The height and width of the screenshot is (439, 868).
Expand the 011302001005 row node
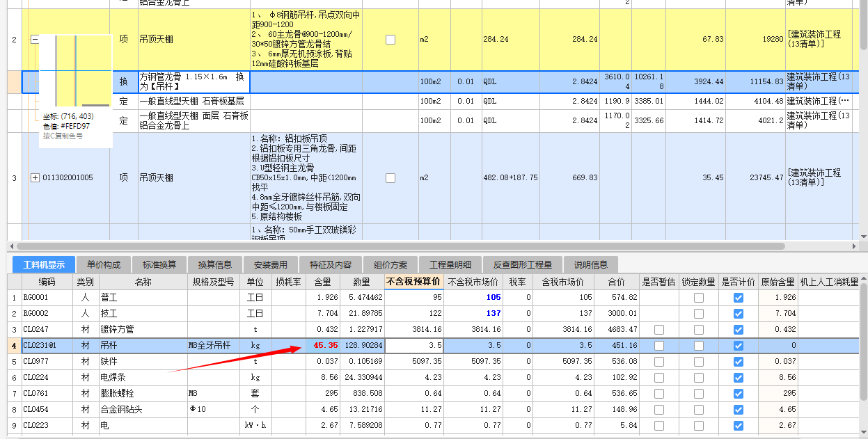[x=35, y=178]
